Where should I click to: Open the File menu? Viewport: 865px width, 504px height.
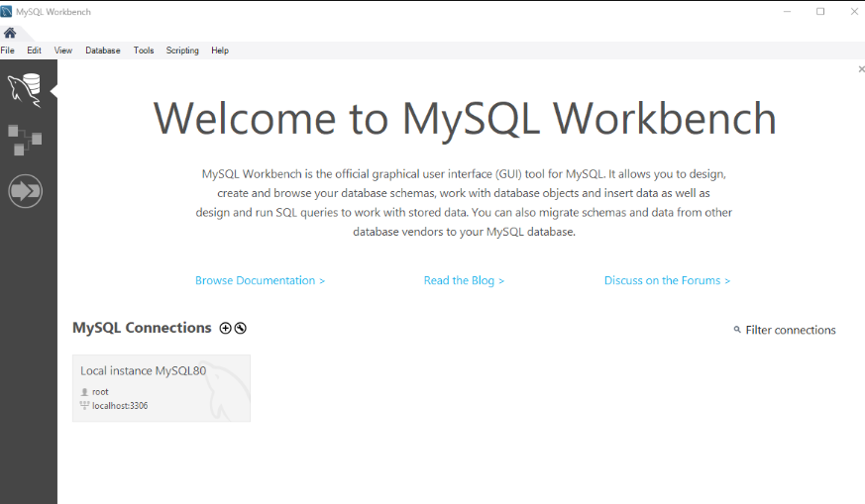pyautogui.click(x=8, y=50)
